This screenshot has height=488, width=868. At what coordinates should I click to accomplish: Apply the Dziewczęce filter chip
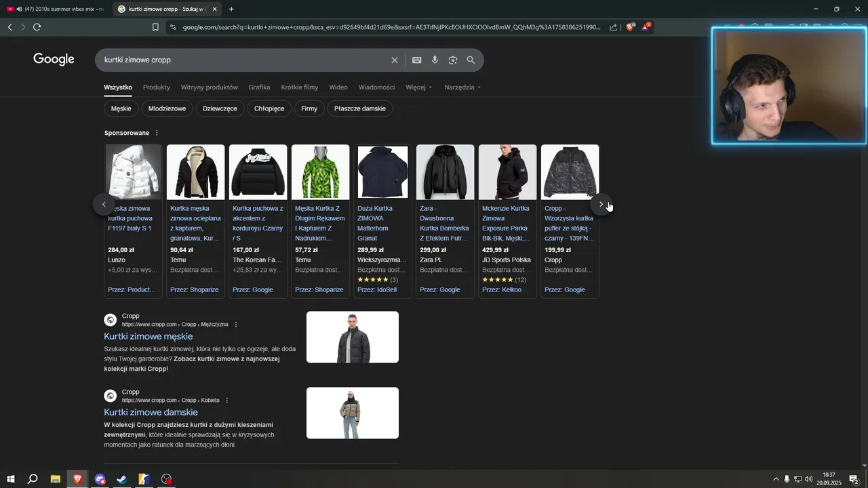tap(220, 108)
